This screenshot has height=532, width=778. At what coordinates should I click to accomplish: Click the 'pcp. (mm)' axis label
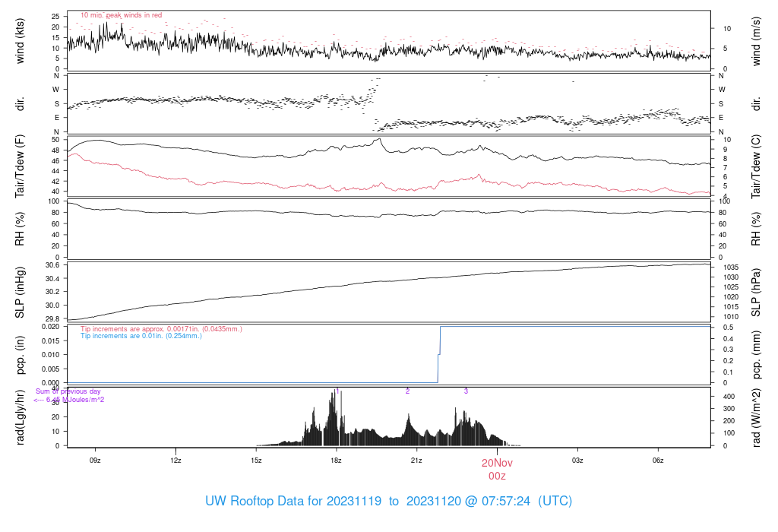[x=756, y=355]
